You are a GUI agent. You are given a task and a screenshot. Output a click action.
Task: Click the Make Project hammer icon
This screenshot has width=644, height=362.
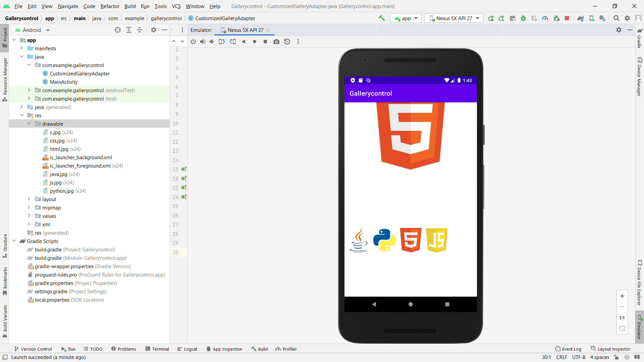pos(382,18)
